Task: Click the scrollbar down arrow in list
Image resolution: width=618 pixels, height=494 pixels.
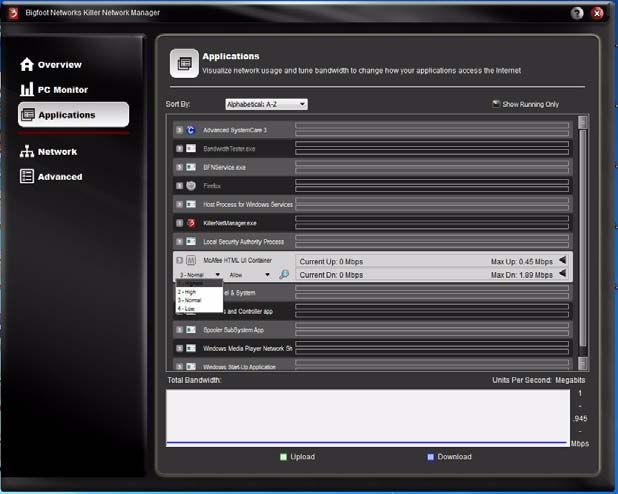Action: [583, 363]
